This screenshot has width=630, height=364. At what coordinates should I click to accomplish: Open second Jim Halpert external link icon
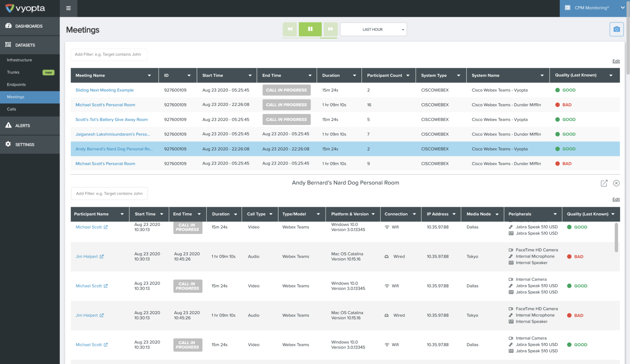[x=102, y=315]
